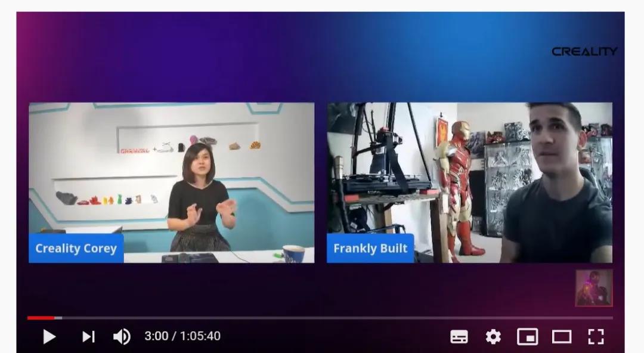Skip to the next video
Screen dimensions: 644x353
[88, 336]
